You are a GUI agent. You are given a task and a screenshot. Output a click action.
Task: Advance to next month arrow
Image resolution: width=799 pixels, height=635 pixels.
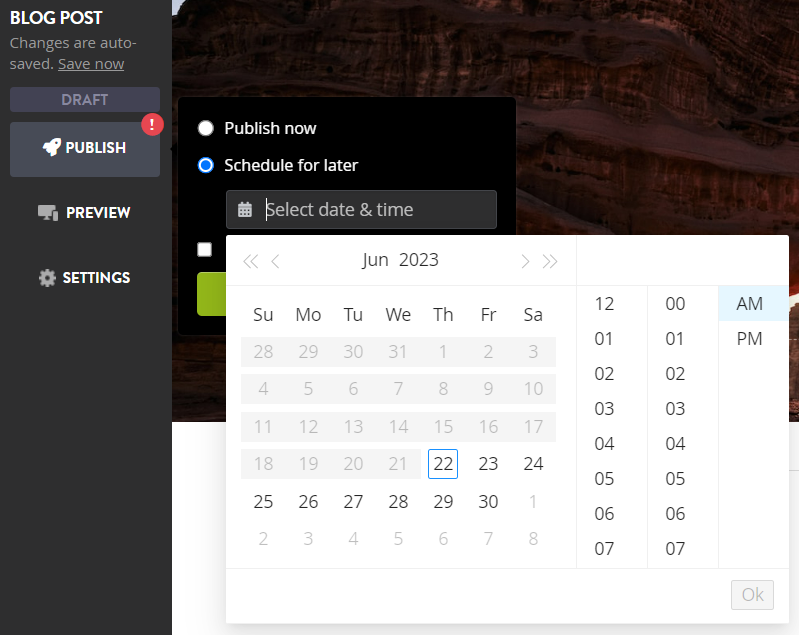coord(525,261)
